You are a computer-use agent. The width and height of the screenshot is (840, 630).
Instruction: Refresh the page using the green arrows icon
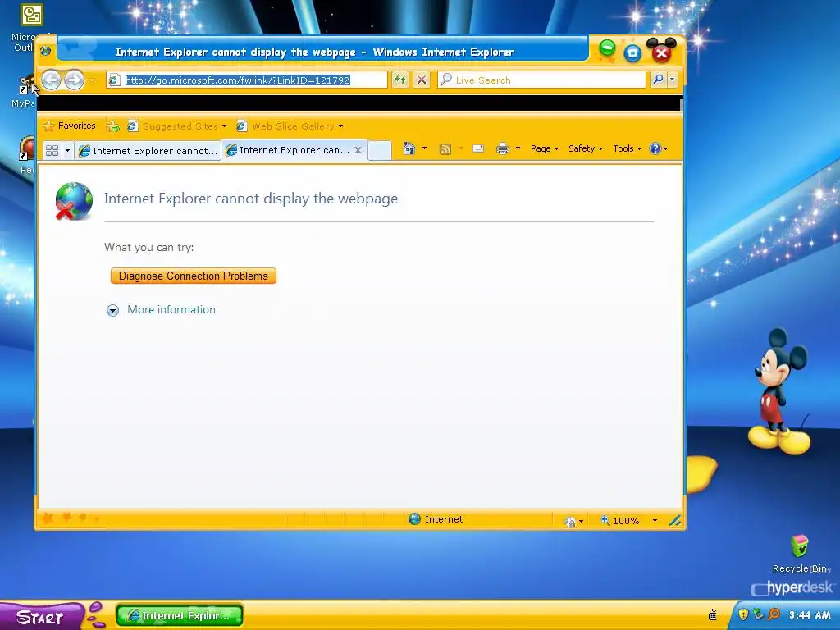(400, 80)
